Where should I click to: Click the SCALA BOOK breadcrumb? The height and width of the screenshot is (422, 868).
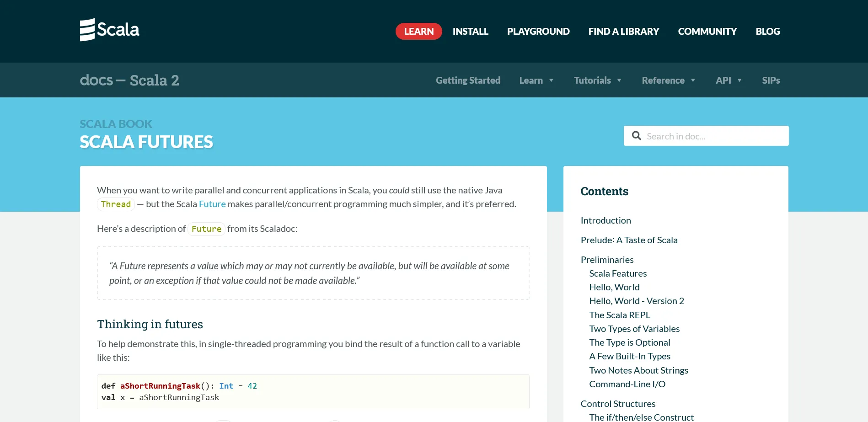click(x=116, y=124)
